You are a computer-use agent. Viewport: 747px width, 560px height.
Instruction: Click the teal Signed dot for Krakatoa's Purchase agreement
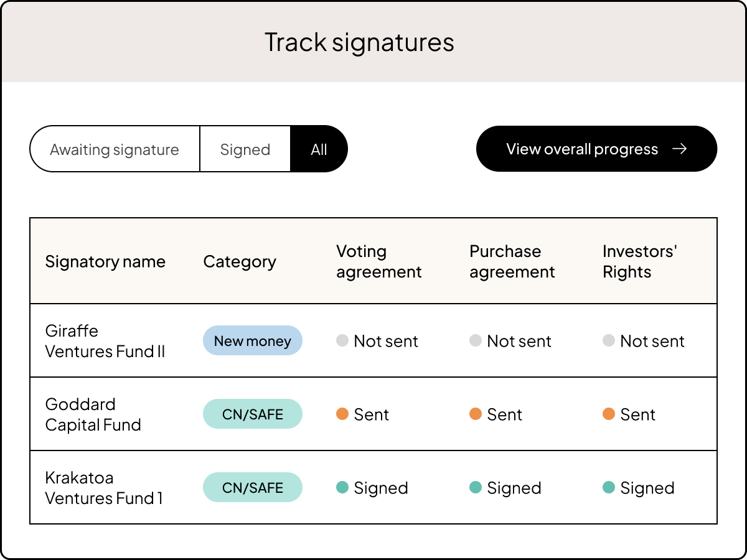click(476, 488)
